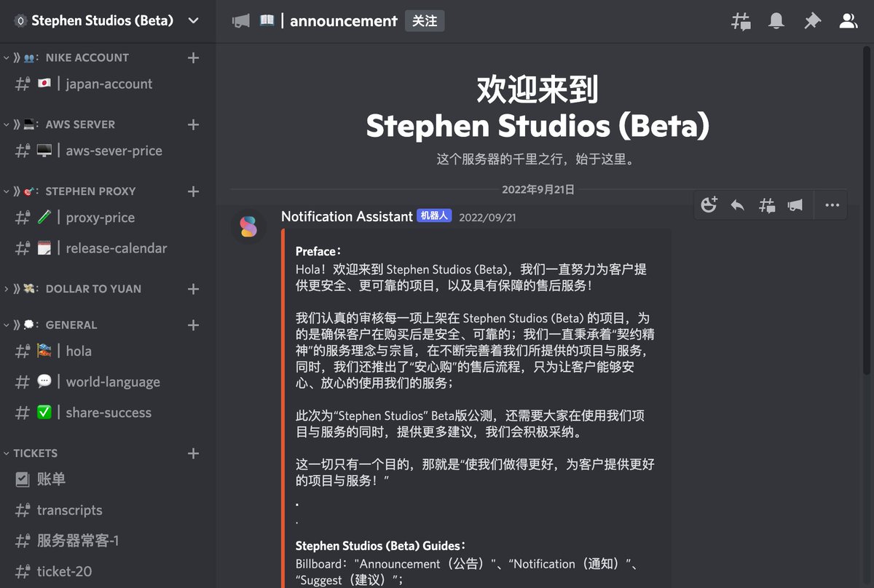Click the hash icon beside world-language
This screenshot has height=588, width=874.
click(23, 382)
